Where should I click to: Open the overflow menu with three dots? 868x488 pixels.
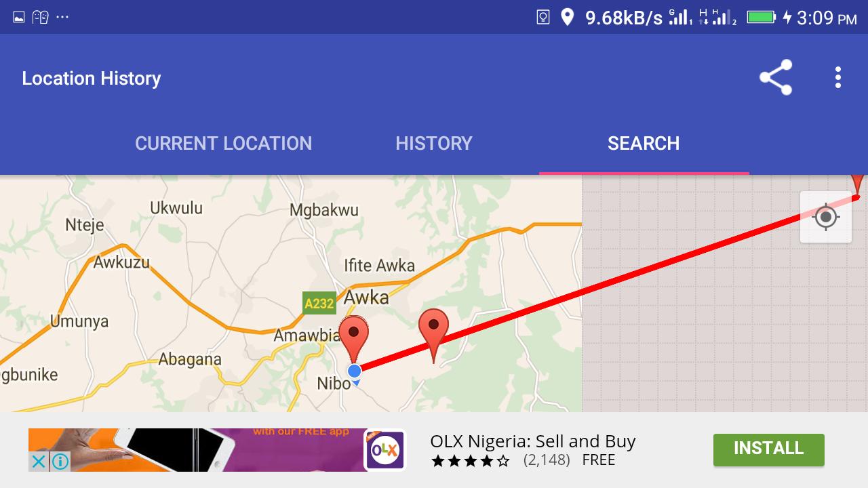[837, 77]
